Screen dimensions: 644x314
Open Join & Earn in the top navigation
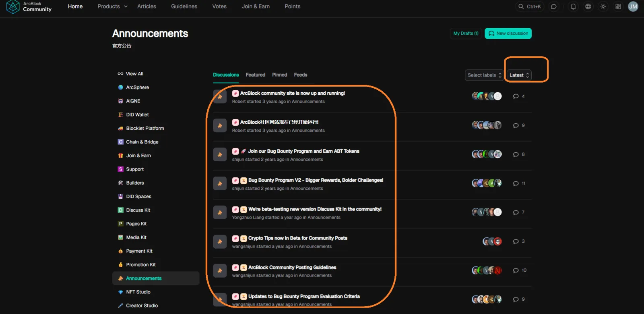[256, 6]
